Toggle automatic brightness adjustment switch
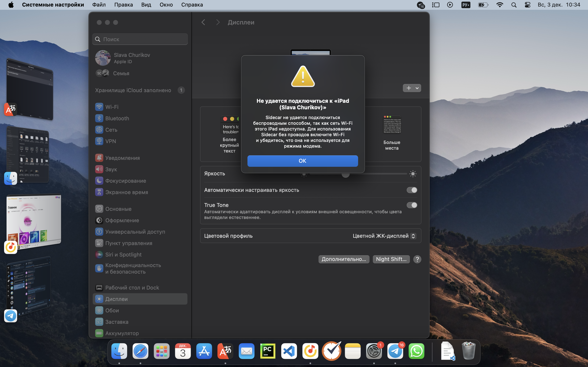The width and height of the screenshot is (588, 367). 412,190
